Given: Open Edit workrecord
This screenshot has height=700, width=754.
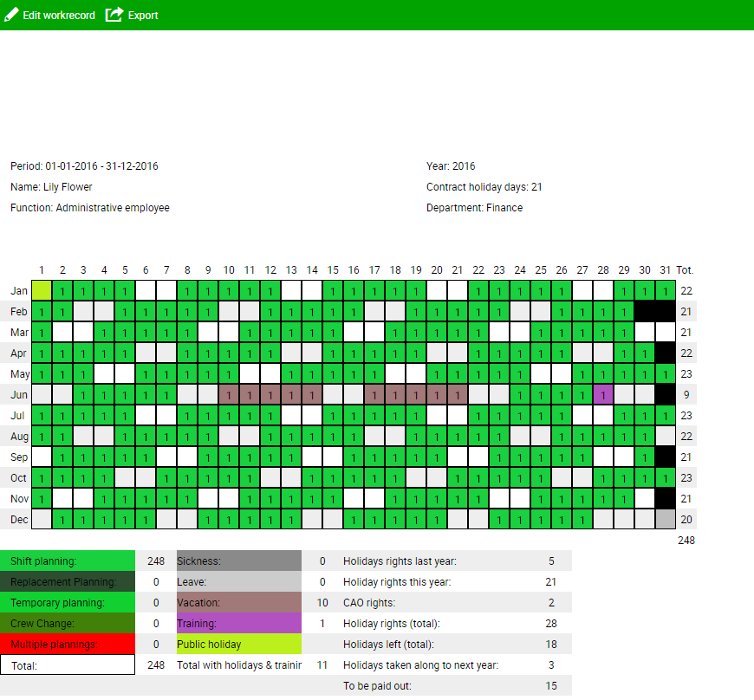Looking at the screenshot, I should (58, 16).
